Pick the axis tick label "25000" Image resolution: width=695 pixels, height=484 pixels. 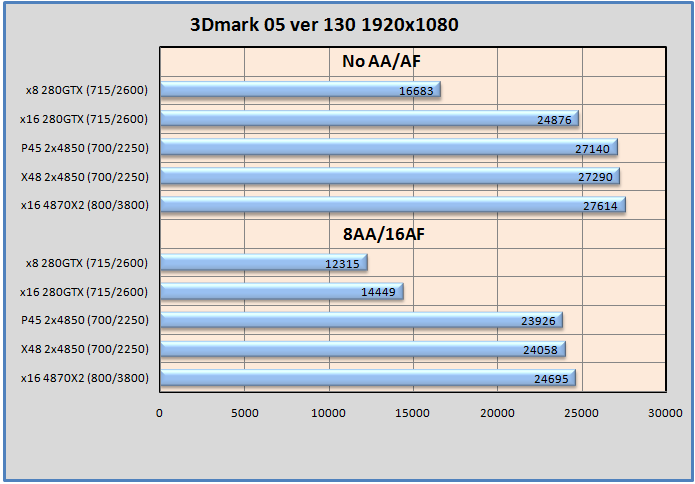pyautogui.click(x=582, y=413)
